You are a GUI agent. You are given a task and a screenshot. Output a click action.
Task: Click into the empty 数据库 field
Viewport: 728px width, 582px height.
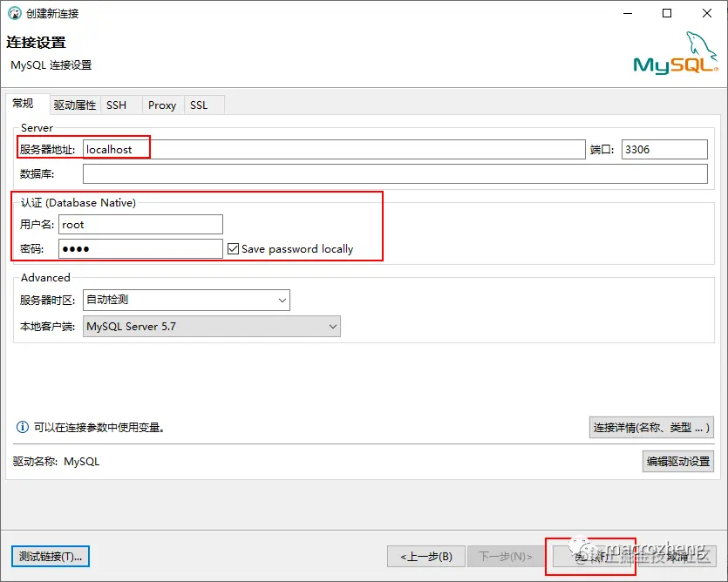point(395,173)
